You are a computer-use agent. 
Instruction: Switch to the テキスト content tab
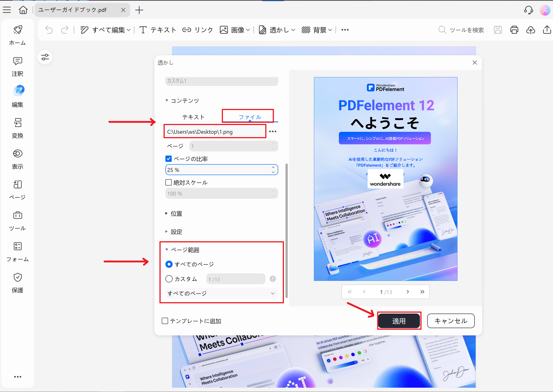pos(193,117)
